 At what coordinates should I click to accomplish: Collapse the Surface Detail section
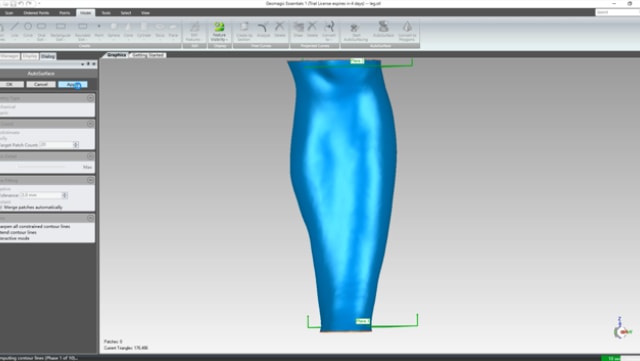coord(91,156)
